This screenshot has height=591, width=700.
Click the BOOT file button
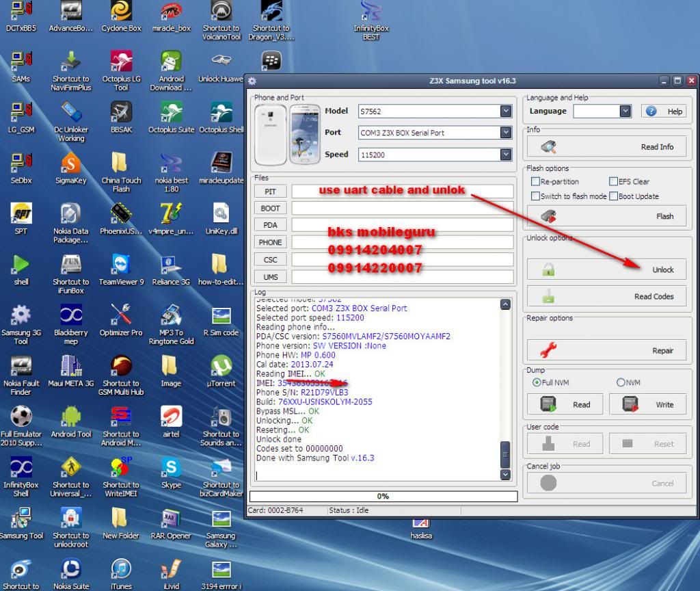[x=270, y=208]
